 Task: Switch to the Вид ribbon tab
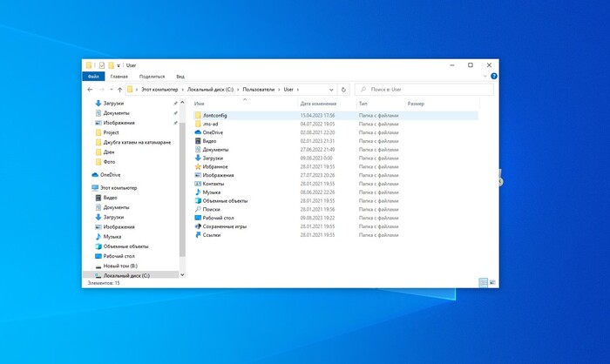click(180, 76)
